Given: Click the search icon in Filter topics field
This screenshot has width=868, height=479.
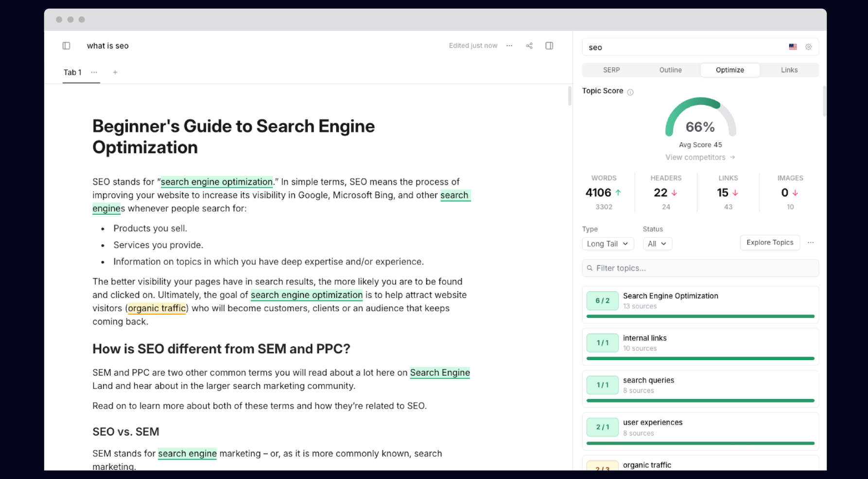Looking at the screenshot, I should click(x=590, y=268).
